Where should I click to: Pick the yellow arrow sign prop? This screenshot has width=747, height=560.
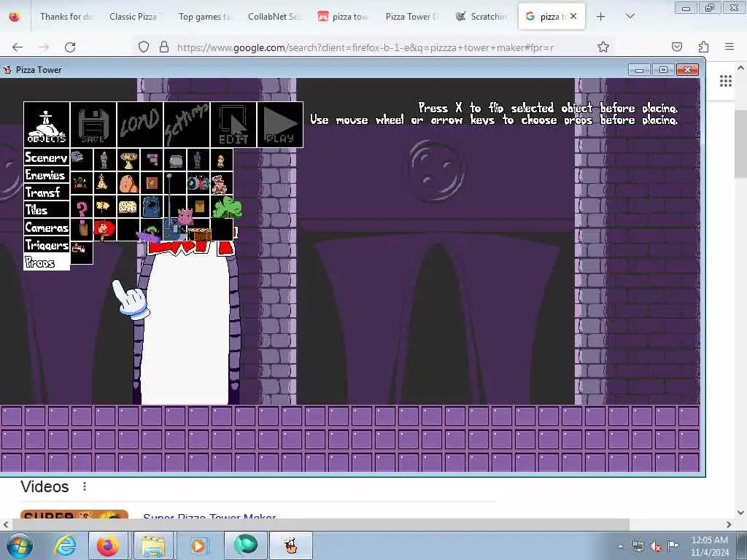point(104,206)
